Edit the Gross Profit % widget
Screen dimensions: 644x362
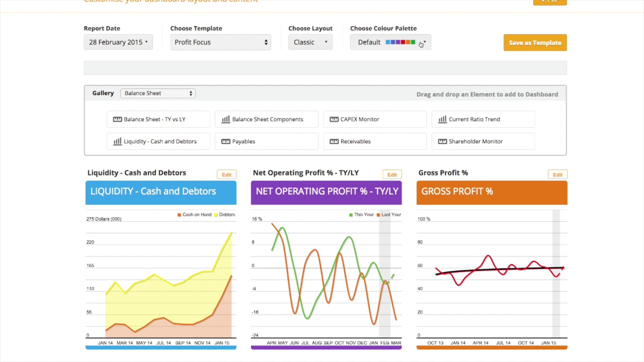point(558,175)
